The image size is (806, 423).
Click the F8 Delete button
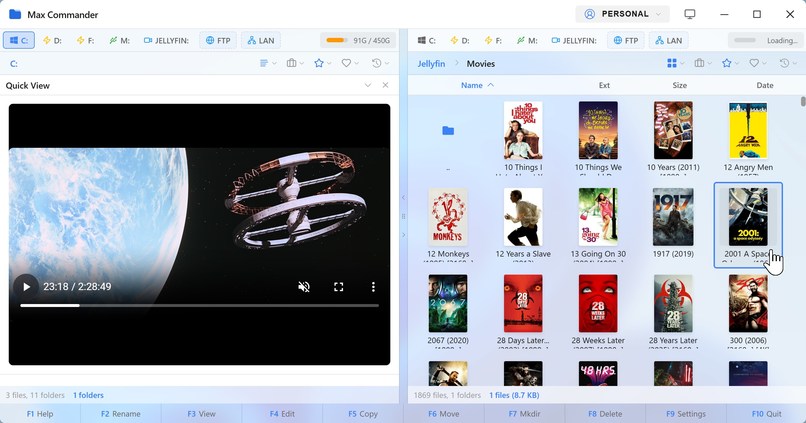coord(605,414)
